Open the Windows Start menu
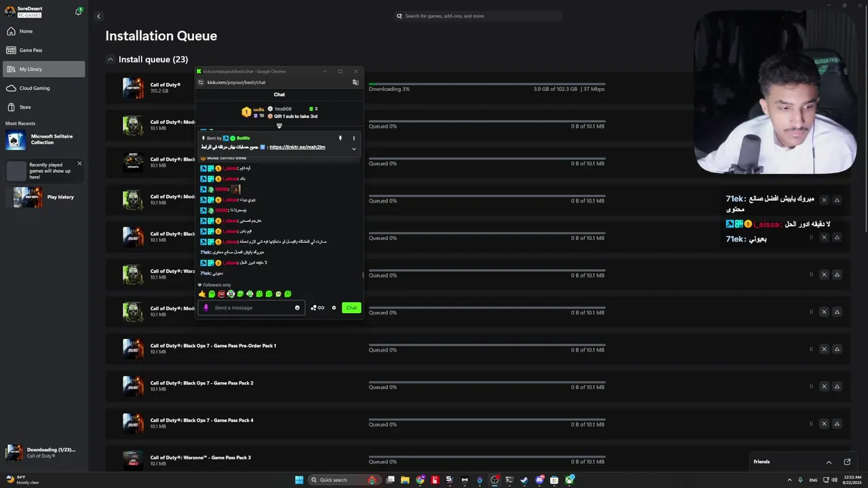The height and width of the screenshot is (488, 868). tap(299, 480)
